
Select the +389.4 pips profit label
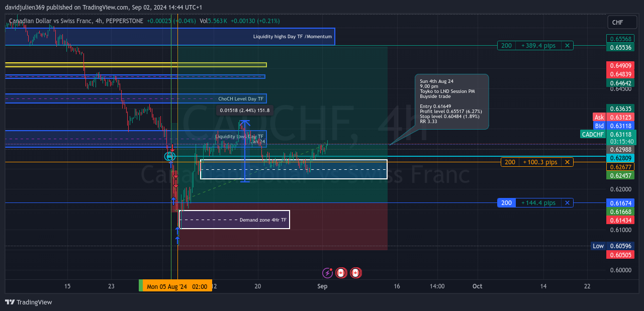(538, 45)
